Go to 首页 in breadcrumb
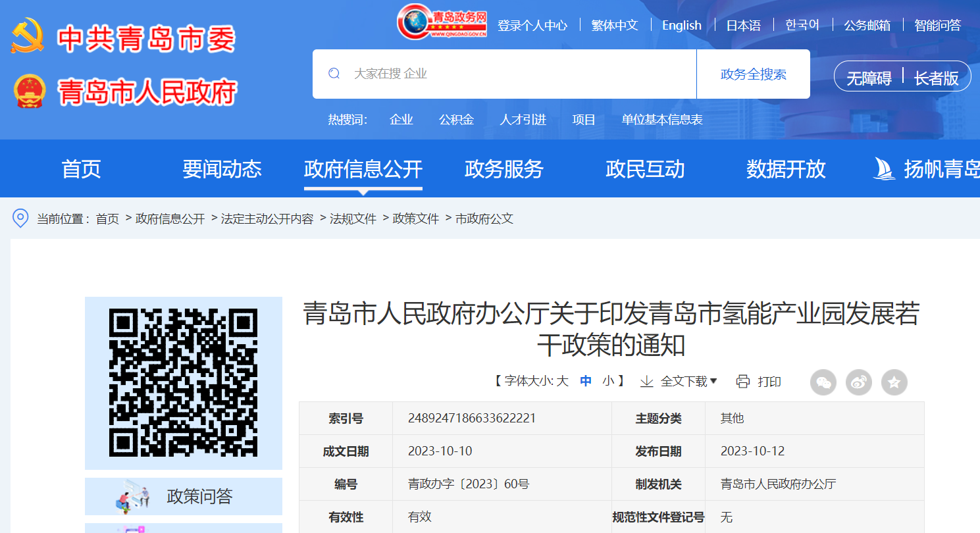 pyautogui.click(x=107, y=218)
